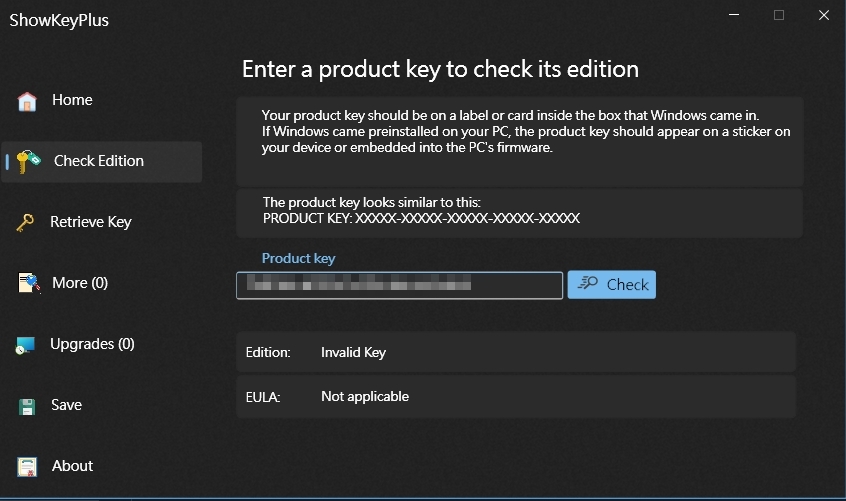Open the Home menu item

pyautogui.click(x=72, y=100)
